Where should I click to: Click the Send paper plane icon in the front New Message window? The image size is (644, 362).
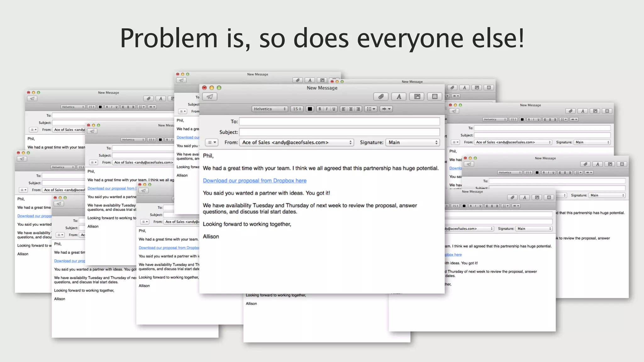[210, 97]
